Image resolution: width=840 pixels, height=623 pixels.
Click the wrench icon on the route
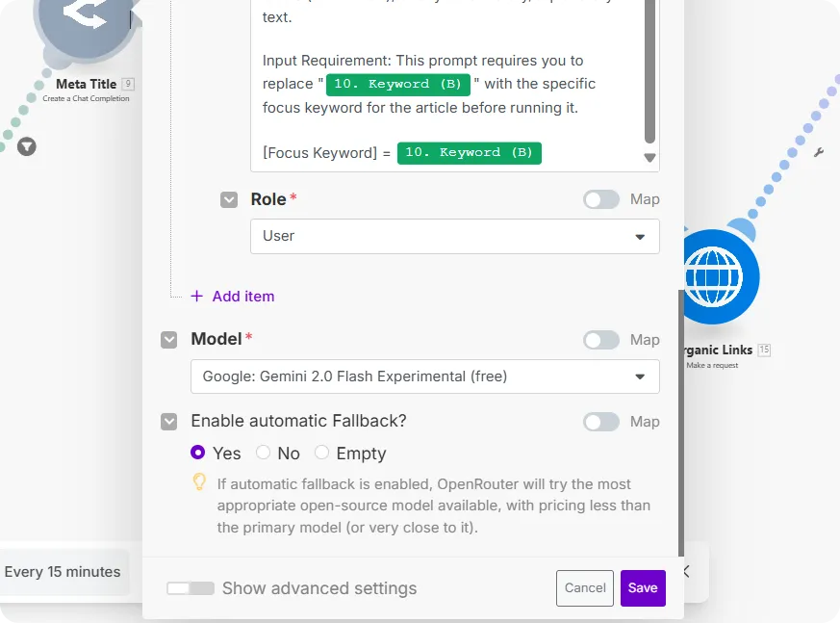click(x=819, y=152)
